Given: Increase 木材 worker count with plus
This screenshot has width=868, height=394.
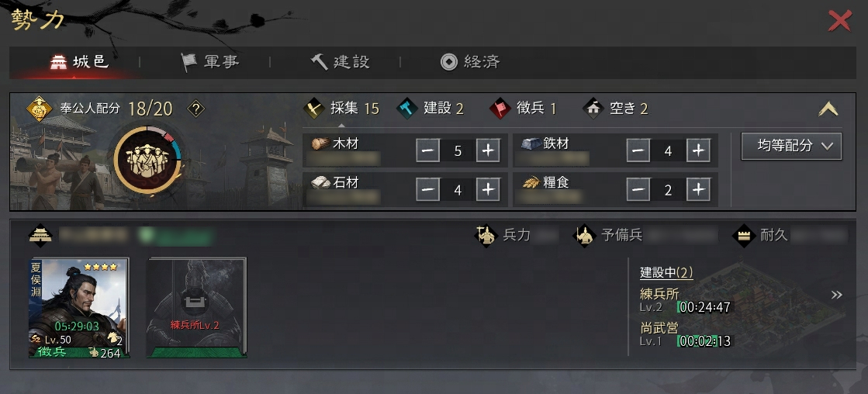Looking at the screenshot, I should [488, 150].
